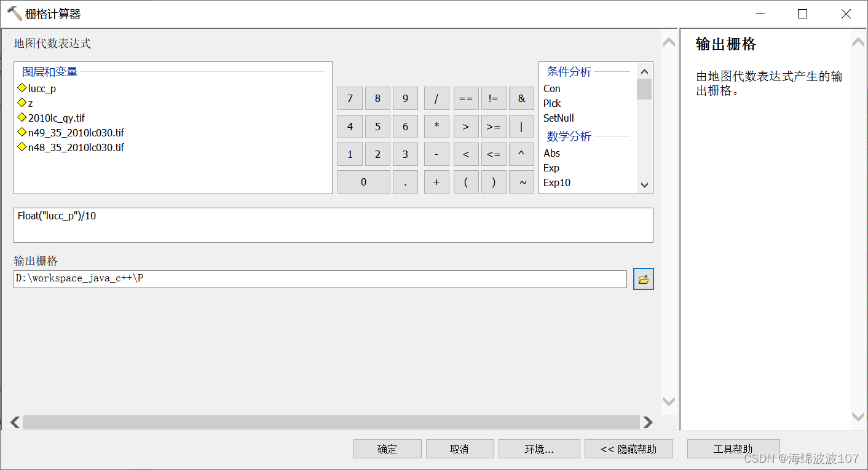Image resolution: width=868 pixels, height=470 pixels.
Task: Click the number 5 calculator button
Action: point(377,127)
